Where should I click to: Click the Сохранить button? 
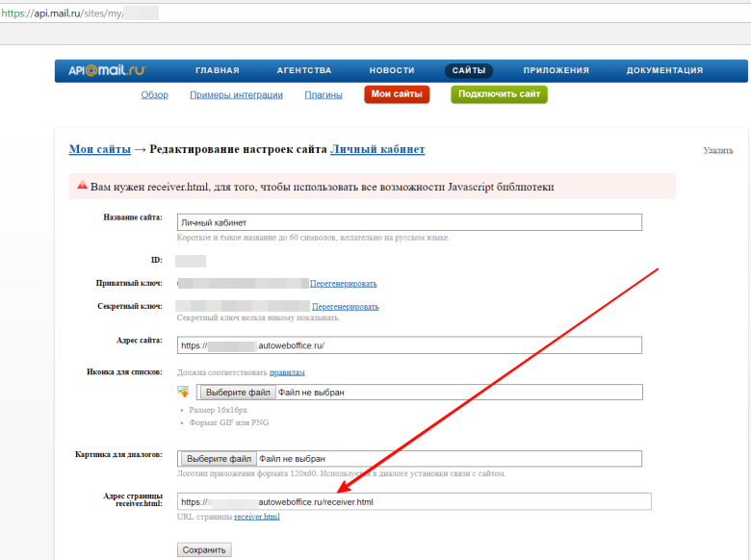[x=204, y=550]
